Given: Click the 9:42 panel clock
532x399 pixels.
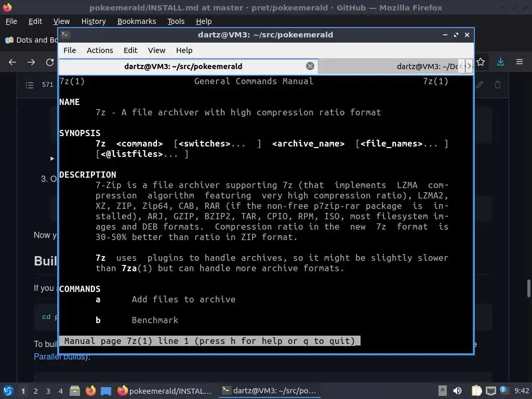Looking at the screenshot, I should pyautogui.click(x=522, y=391).
